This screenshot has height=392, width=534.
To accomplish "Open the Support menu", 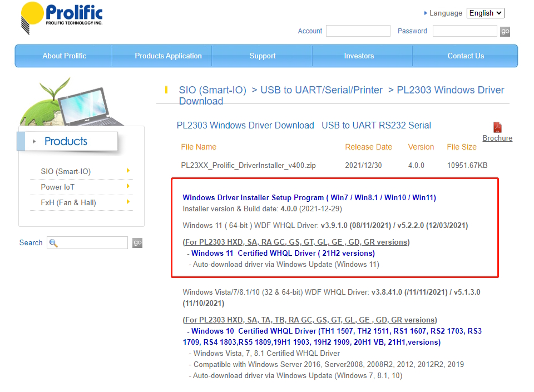I will [x=262, y=56].
